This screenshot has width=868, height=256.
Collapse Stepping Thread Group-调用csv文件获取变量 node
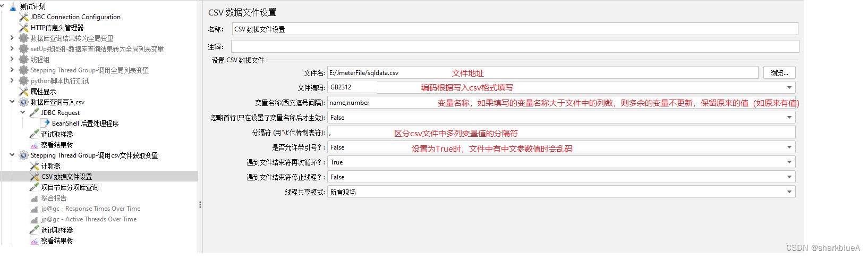[x=12, y=155]
